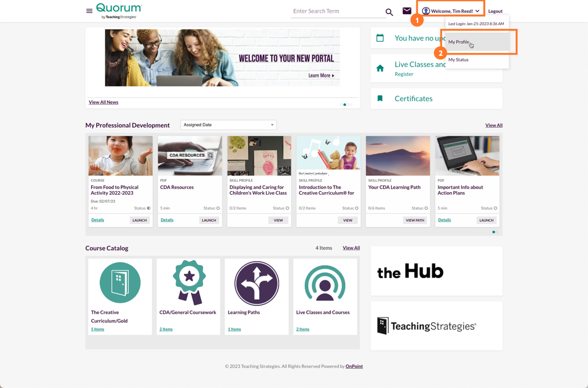Open the Assigned Date sort dropdown
588x388 pixels.
[228, 125]
